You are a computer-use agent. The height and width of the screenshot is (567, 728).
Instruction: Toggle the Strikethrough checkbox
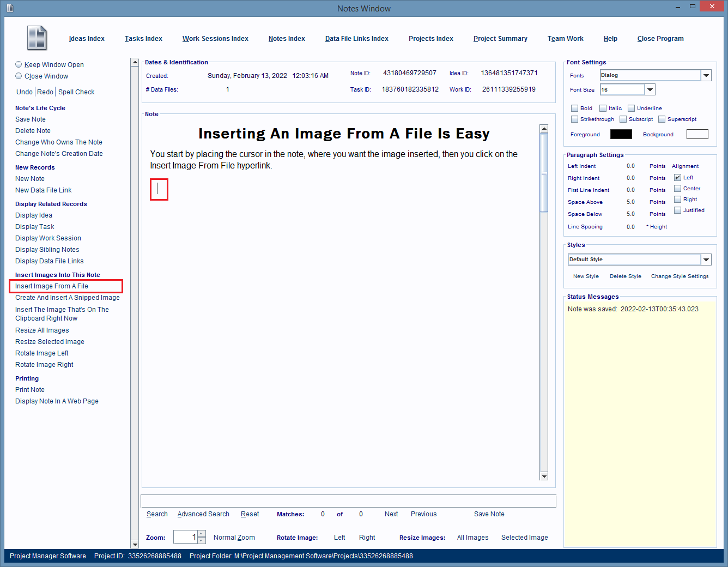[x=574, y=119]
